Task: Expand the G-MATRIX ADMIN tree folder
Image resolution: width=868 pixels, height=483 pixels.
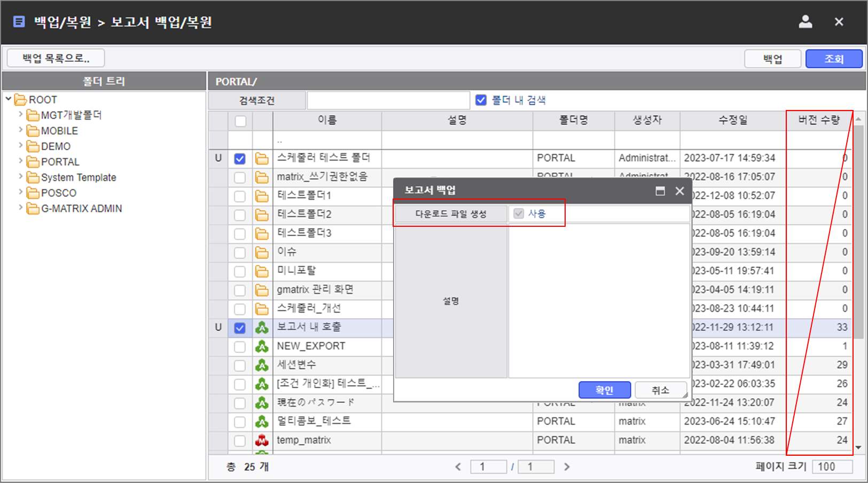Action: [x=21, y=207]
